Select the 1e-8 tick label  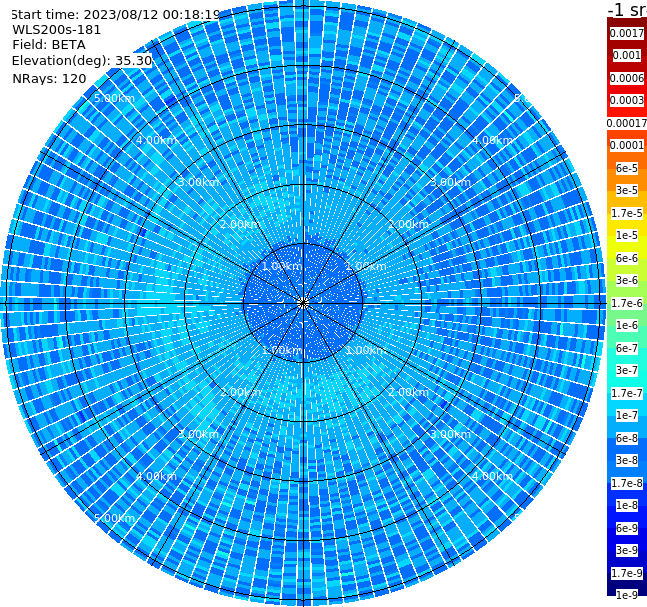click(627, 505)
